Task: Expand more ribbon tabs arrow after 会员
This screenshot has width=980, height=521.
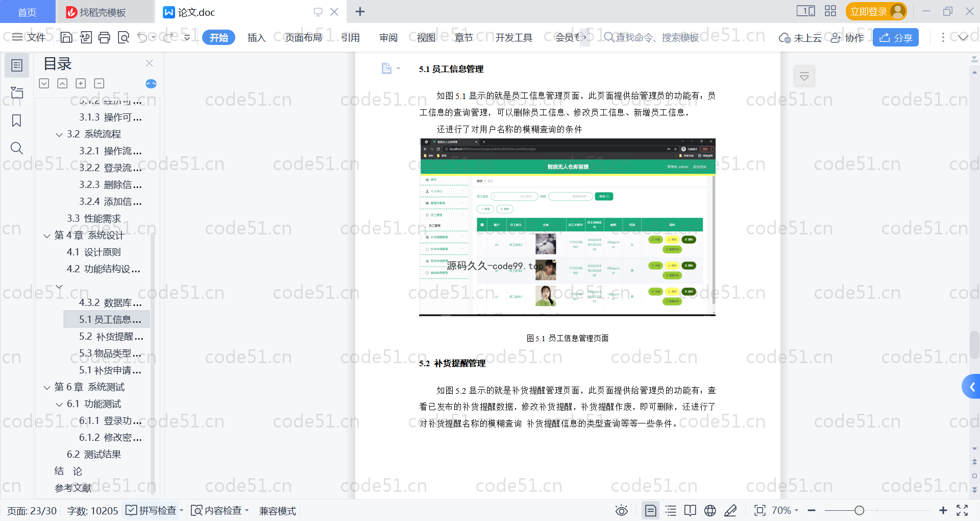Action: [x=585, y=37]
